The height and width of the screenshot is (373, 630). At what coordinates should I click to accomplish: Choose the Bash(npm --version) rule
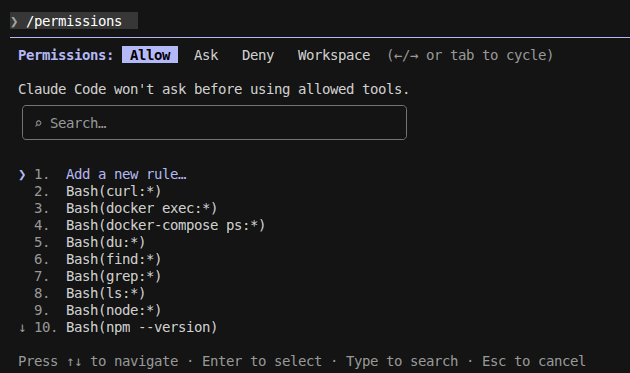141,327
